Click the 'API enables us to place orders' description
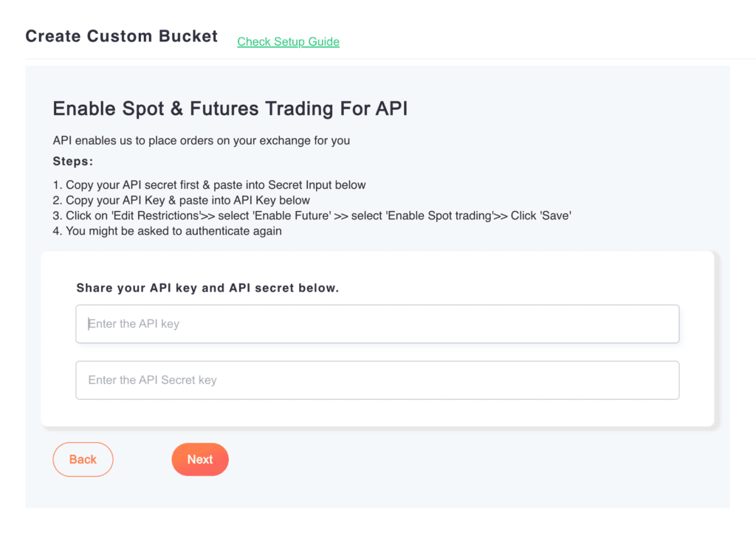This screenshot has width=756, height=535. coord(201,140)
